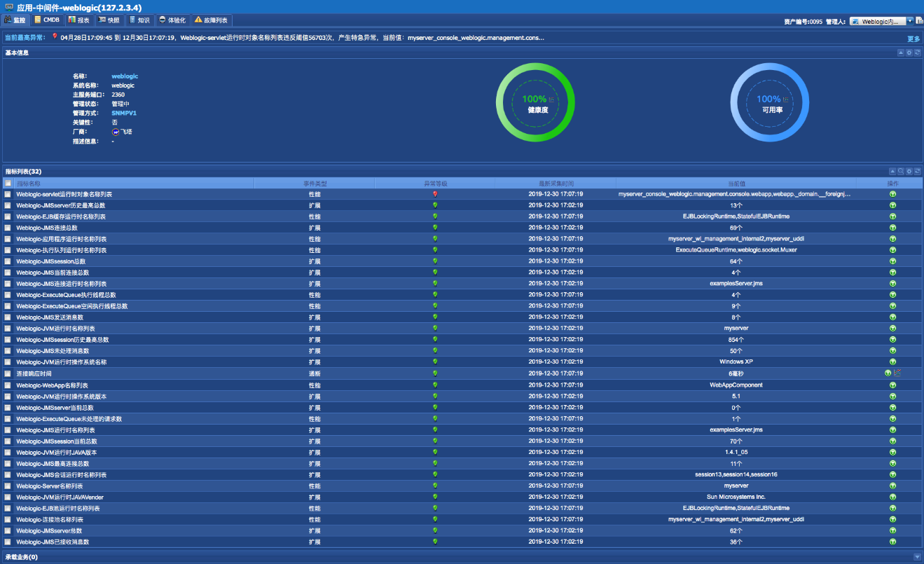
Task: Open the gear settings in 基本信息 panel
Action: 909,53
